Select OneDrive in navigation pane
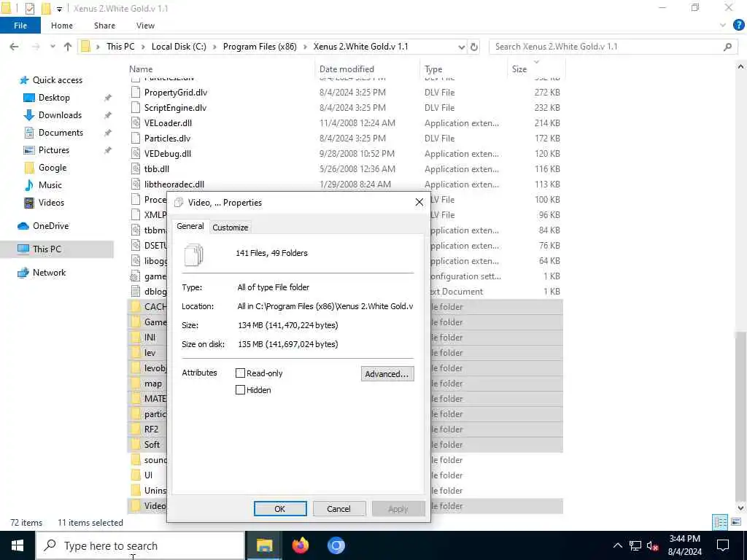Image resolution: width=747 pixels, height=560 pixels. pos(50,226)
